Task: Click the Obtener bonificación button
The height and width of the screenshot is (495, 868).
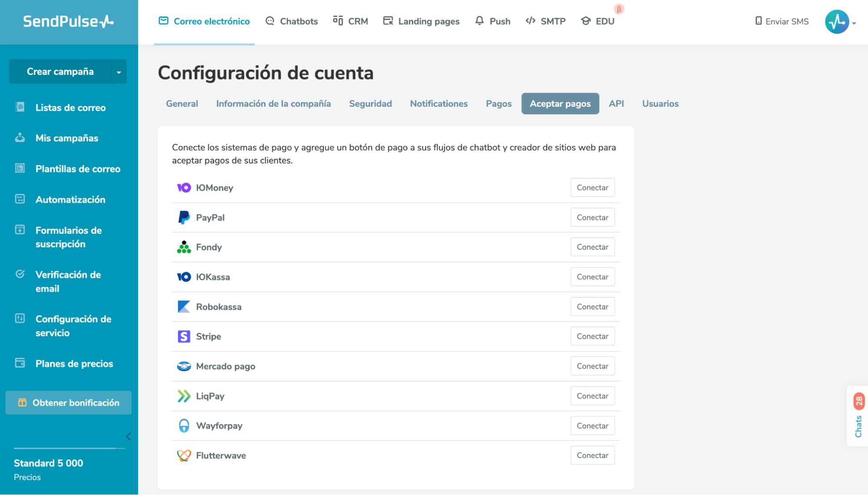Action: tap(69, 403)
